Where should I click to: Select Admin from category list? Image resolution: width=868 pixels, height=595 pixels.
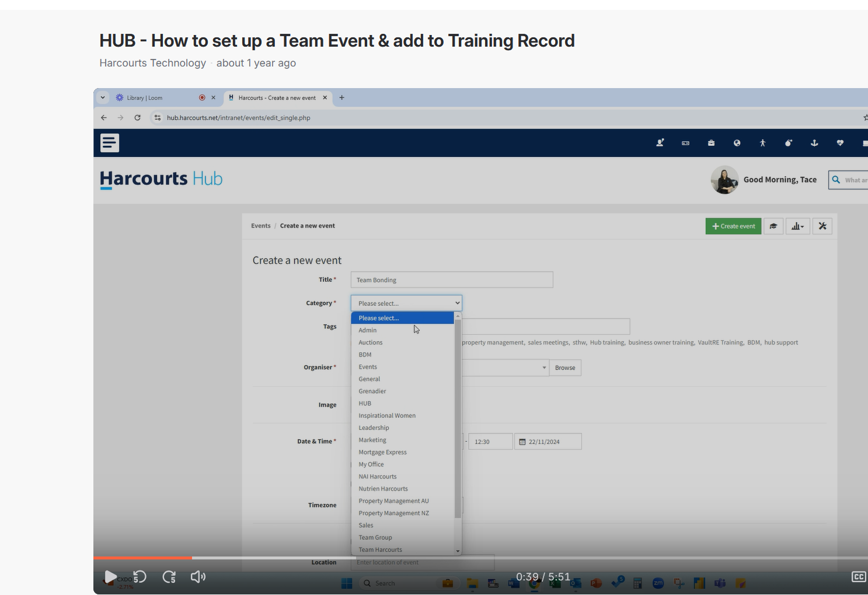point(402,330)
